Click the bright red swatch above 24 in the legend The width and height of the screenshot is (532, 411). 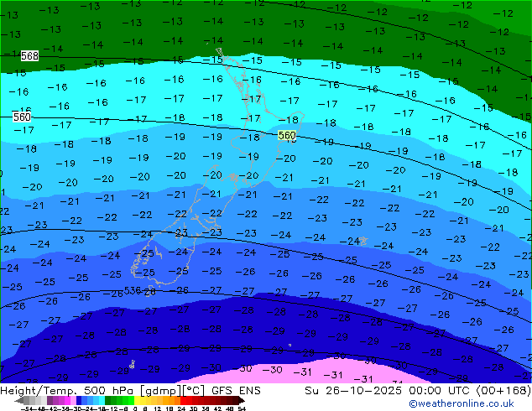click(x=183, y=401)
